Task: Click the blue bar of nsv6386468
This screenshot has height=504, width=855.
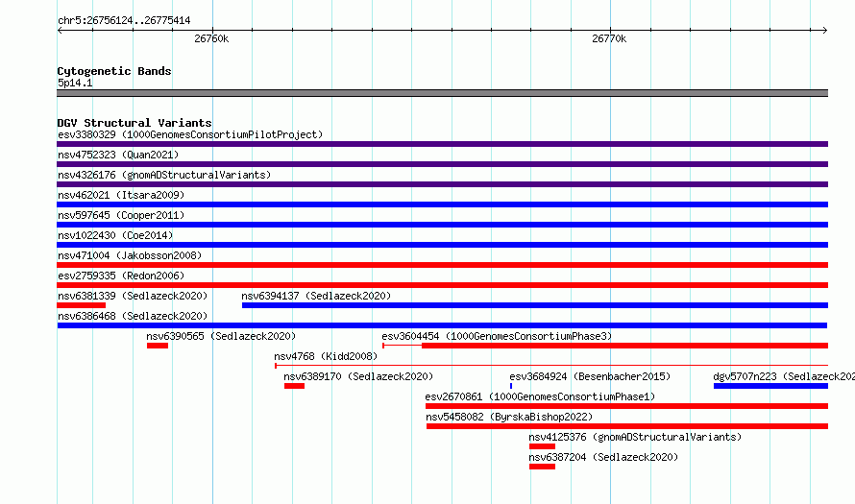Action: pyautogui.click(x=442, y=325)
